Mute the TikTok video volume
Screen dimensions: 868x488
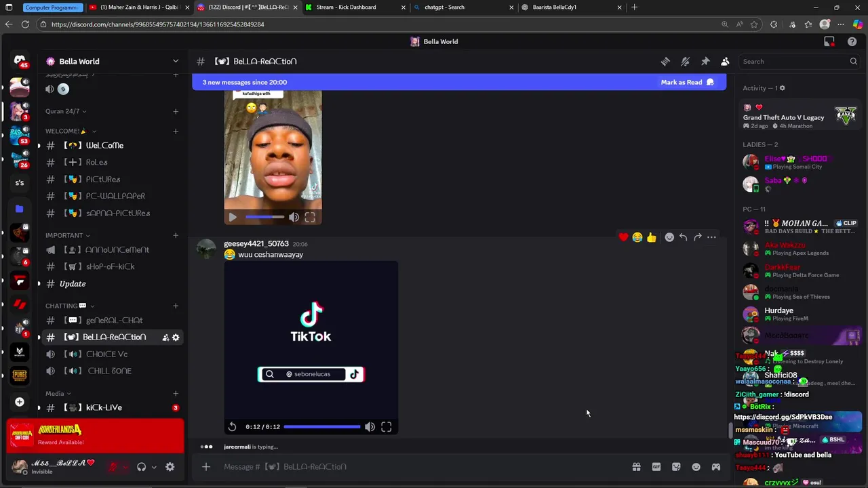370,427
